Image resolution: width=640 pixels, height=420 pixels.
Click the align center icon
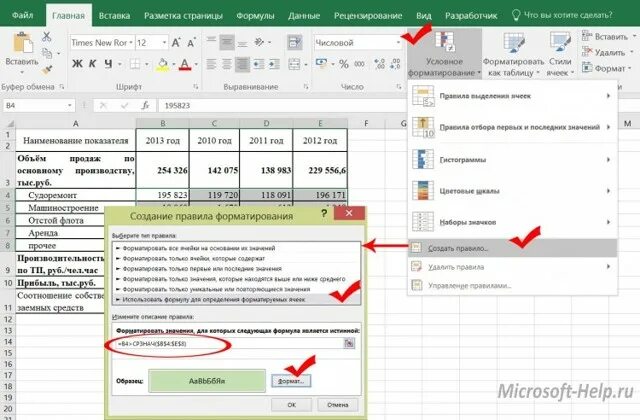click(x=227, y=64)
